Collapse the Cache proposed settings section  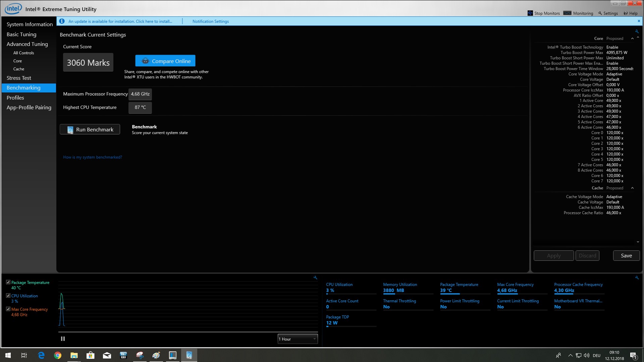click(x=632, y=188)
